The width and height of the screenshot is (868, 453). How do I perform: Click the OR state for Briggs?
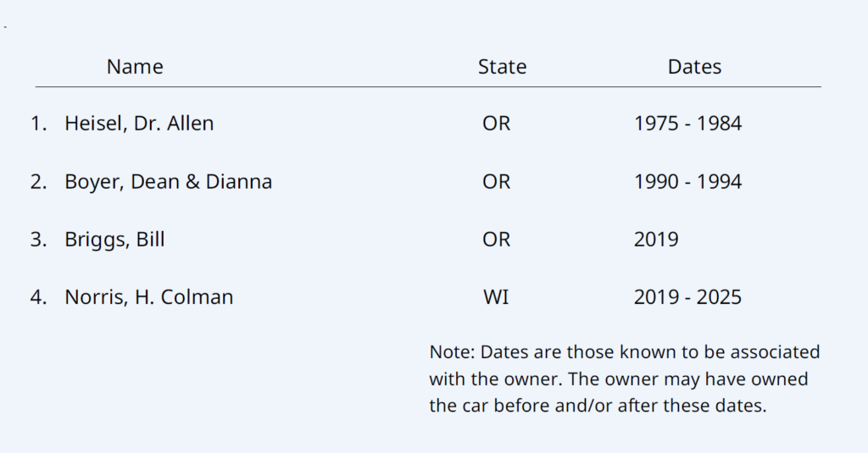pos(497,240)
